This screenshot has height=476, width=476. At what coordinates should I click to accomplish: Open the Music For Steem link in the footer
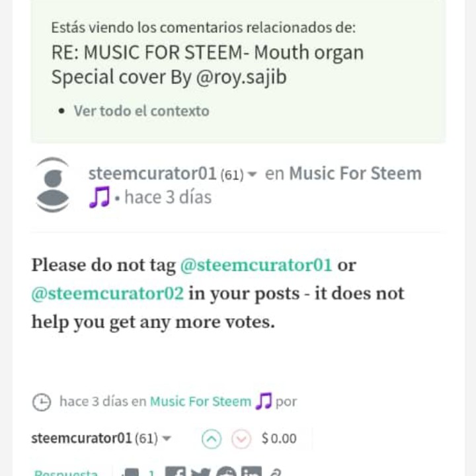[200, 401]
